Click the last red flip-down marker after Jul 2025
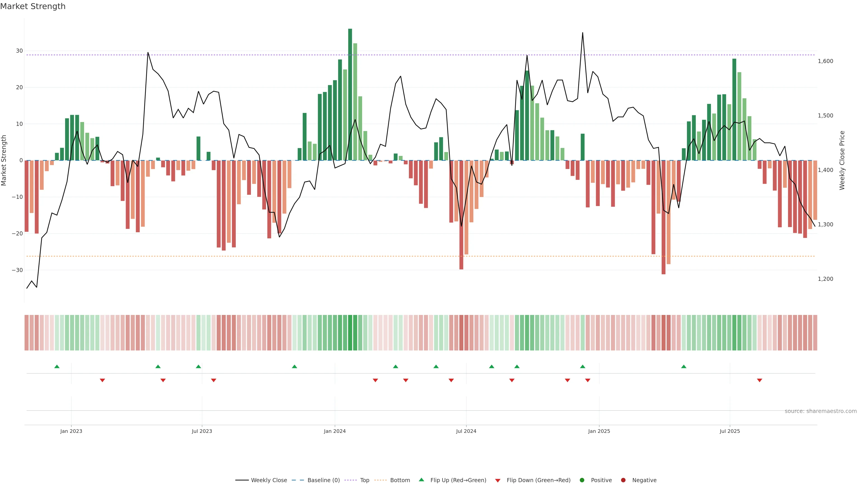The height and width of the screenshot is (488, 868). click(x=759, y=380)
